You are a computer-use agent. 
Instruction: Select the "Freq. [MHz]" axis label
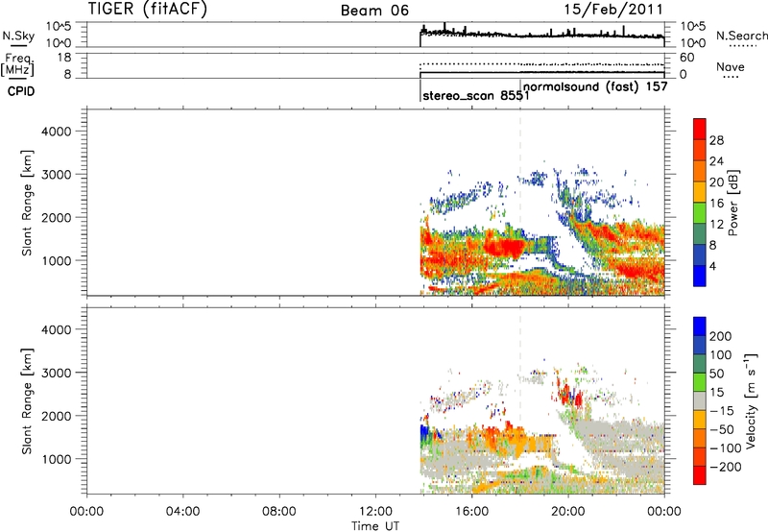coord(18,64)
